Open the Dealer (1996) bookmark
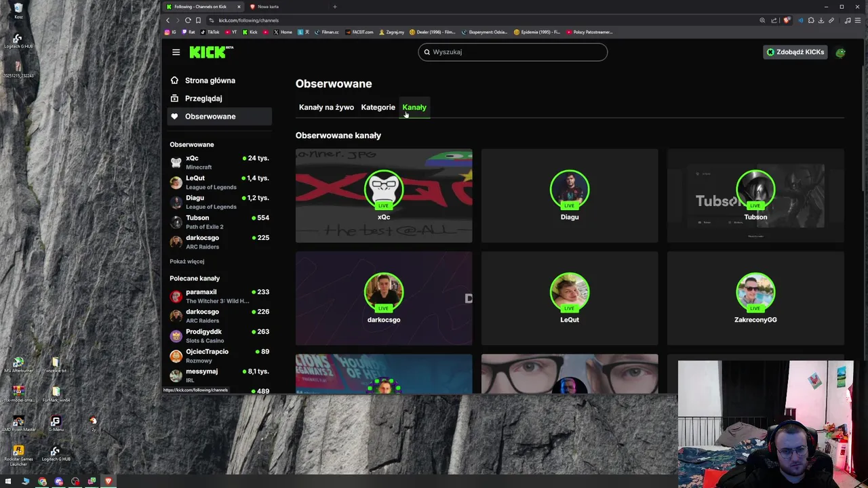The width and height of the screenshot is (868, 488). point(433,32)
